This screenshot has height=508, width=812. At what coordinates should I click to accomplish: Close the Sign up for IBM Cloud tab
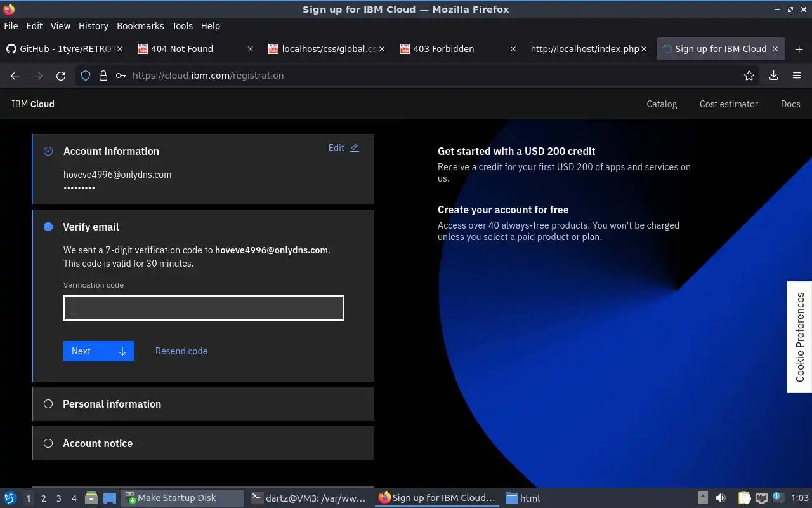[x=775, y=49]
